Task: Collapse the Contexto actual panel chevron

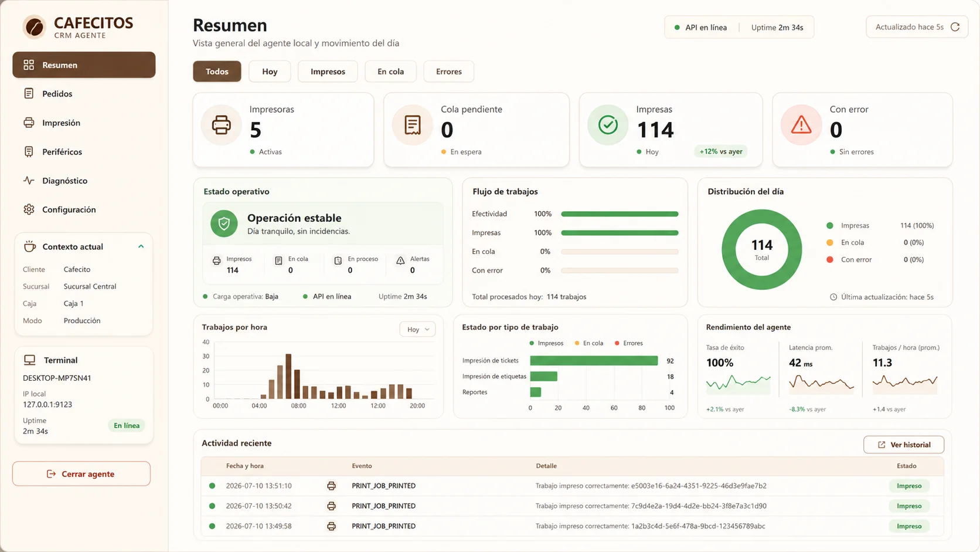Action: point(141,246)
